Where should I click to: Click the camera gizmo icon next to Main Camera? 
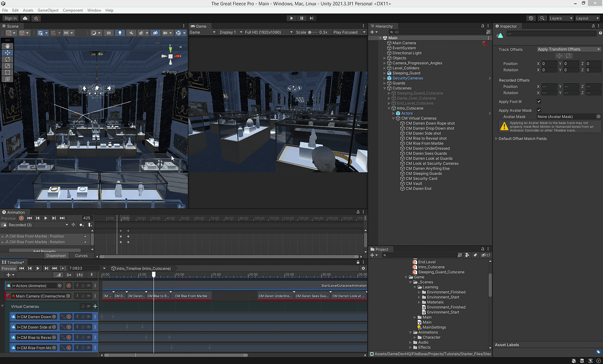click(484, 43)
